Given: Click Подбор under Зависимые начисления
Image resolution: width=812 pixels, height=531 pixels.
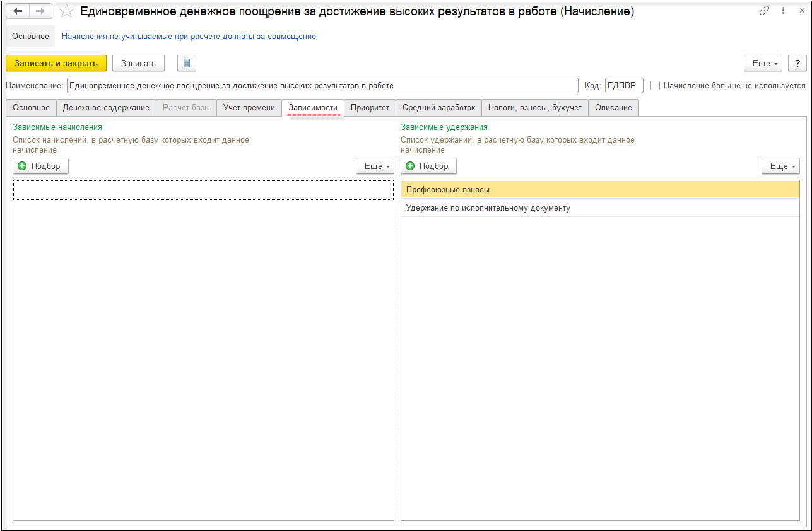Looking at the screenshot, I should [x=40, y=166].
